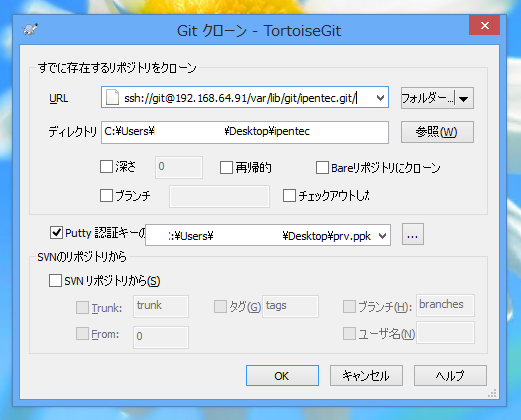This screenshot has height=420, width=521.
Task: Click the 参照(W) browse button
Action: (437, 132)
